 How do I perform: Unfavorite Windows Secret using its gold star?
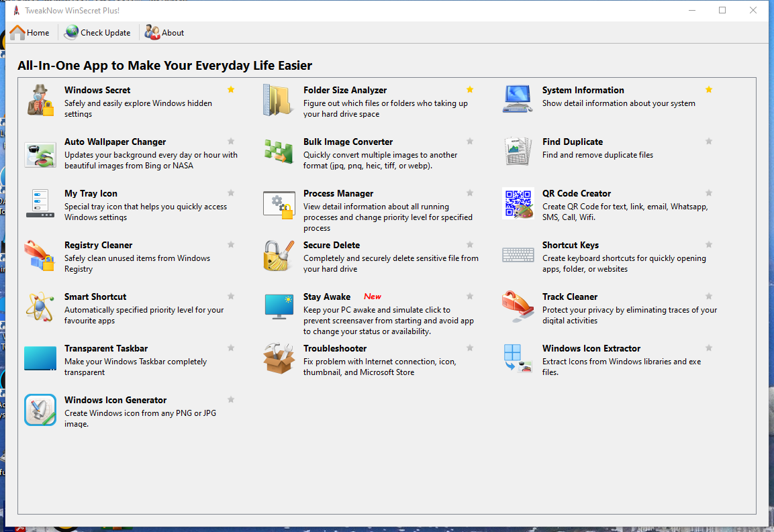[x=231, y=90]
